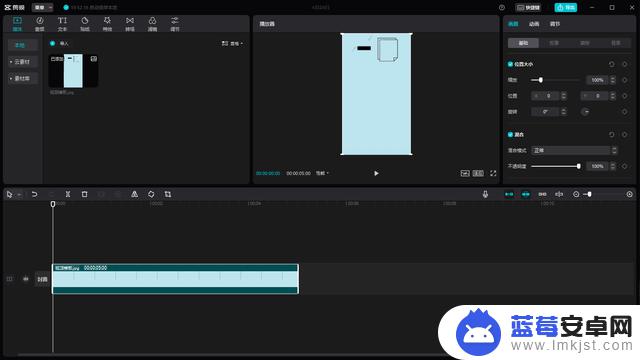The image size is (640, 360).
Task: Switch to the 动画 animation tab
Action: (534, 24)
